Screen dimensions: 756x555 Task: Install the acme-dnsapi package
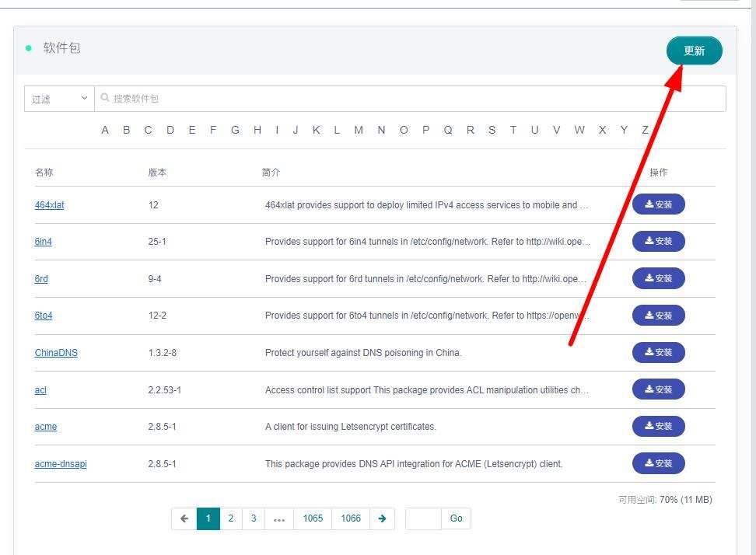click(659, 463)
